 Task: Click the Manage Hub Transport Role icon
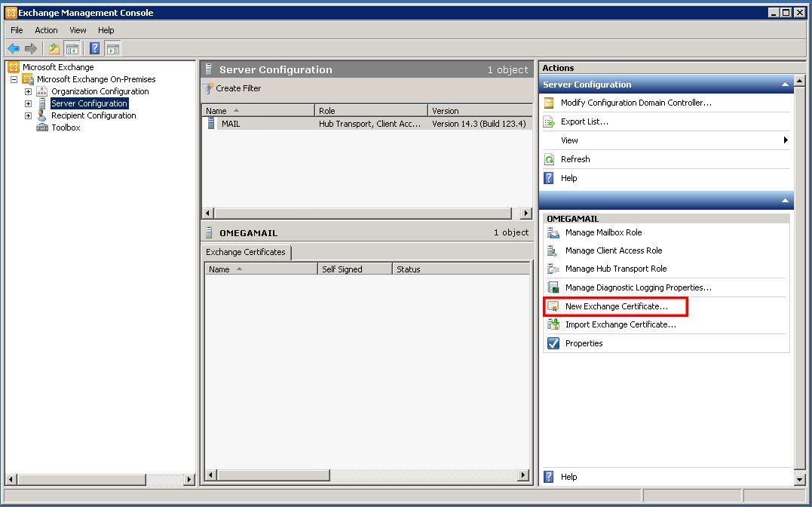553,269
